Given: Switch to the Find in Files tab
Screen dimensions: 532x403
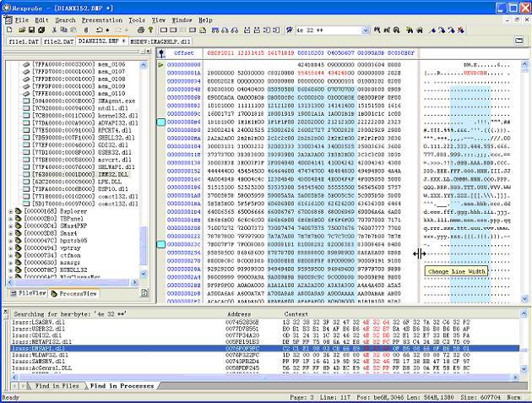Looking at the screenshot, I should point(57,386).
